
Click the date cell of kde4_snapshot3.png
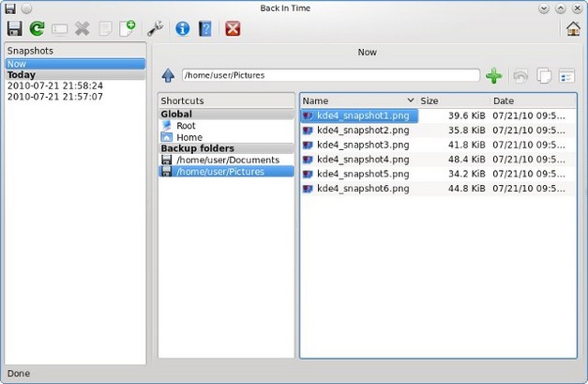click(x=529, y=145)
